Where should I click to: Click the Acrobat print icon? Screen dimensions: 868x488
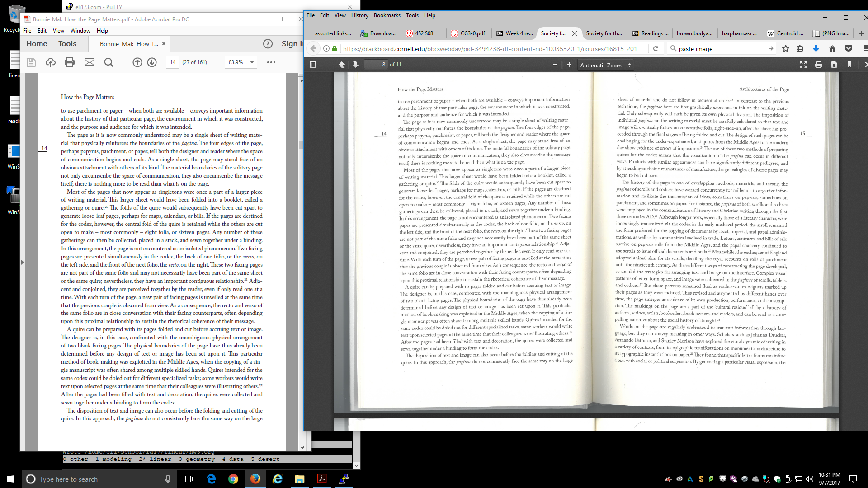70,62
